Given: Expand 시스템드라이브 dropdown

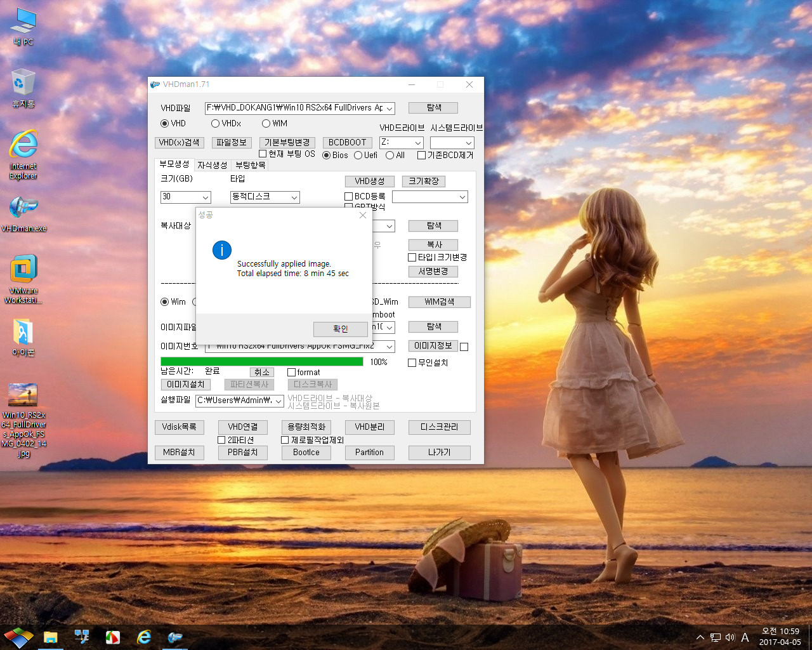Looking at the screenshot, I should point(468,143).
